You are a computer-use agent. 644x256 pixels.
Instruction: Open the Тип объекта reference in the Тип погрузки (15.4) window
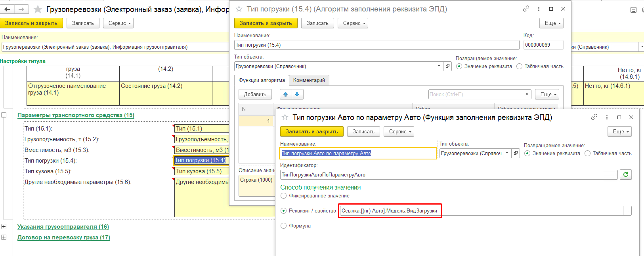(x=447, y=66)
